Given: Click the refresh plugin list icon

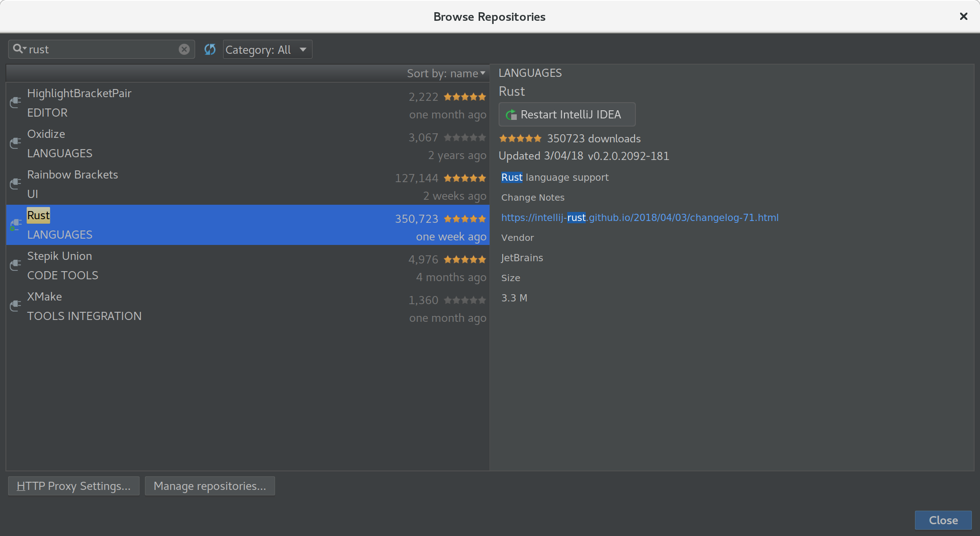Looking at the screenshot, I should (210, 49).
